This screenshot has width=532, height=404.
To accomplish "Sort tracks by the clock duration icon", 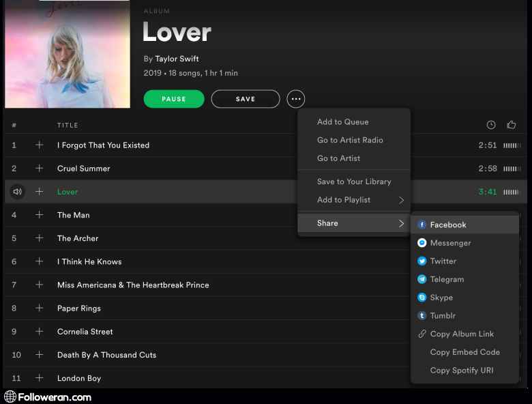I will pos(491,125).
